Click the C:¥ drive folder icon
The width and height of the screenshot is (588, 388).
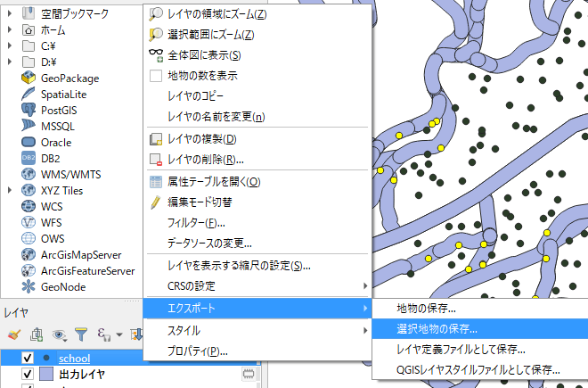coord(29,45)
